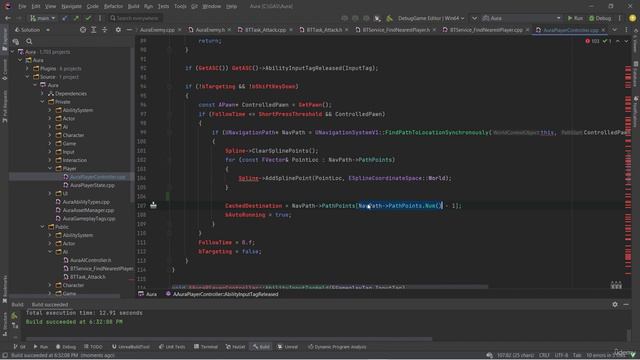
Task: Click the Run button in top toolbar
Action: coord(575,18)
